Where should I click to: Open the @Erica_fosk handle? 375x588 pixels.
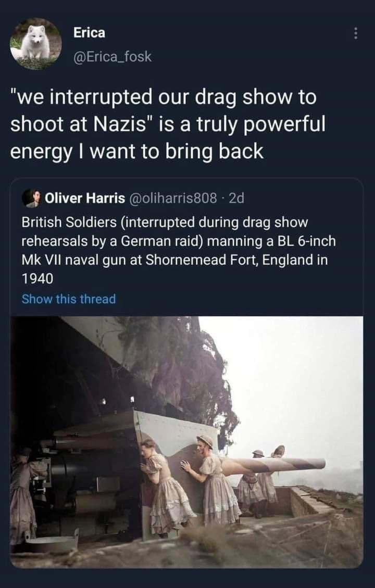click(113, 56)
